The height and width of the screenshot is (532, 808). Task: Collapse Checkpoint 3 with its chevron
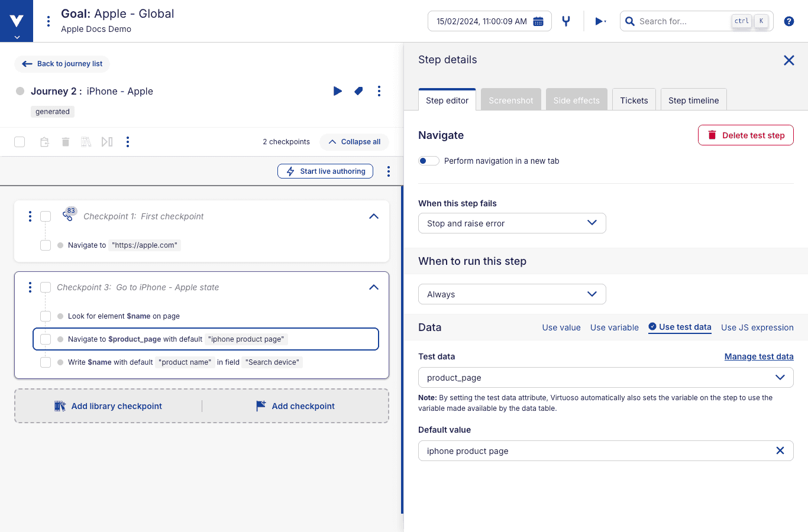[374, 287]
